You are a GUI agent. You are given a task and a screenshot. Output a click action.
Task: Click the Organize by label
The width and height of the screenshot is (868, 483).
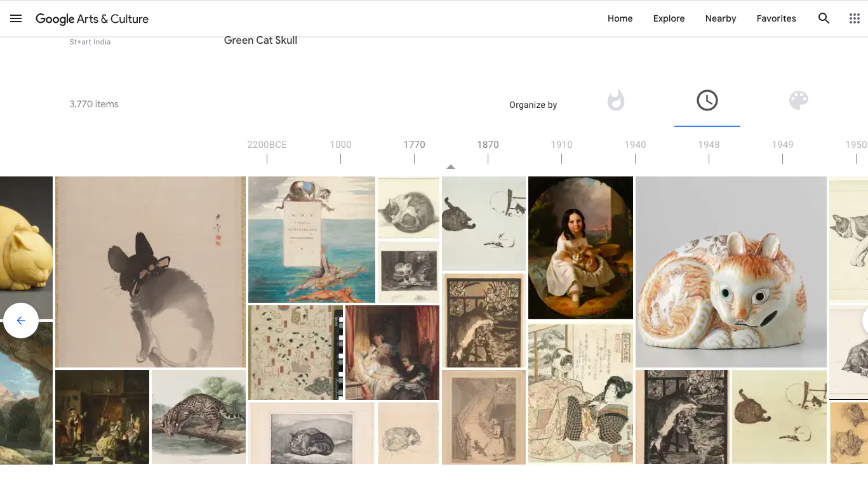tap(533, 105)
